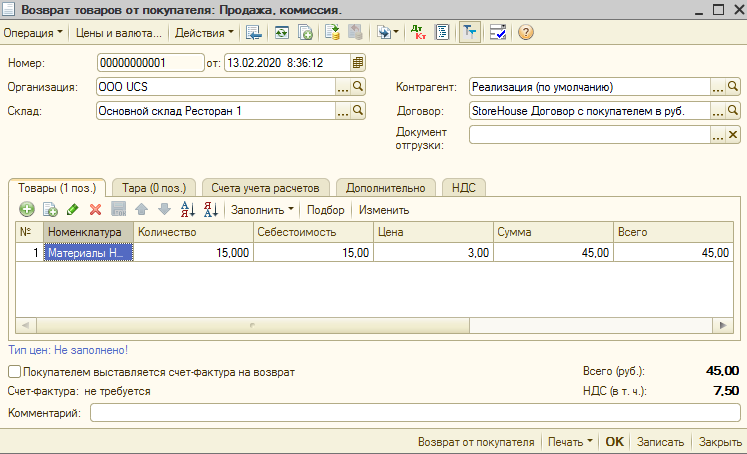Click the post document toolbar icon
Image resolution: width=747 pixels, height=454 pixels.
tap(332, 33)
